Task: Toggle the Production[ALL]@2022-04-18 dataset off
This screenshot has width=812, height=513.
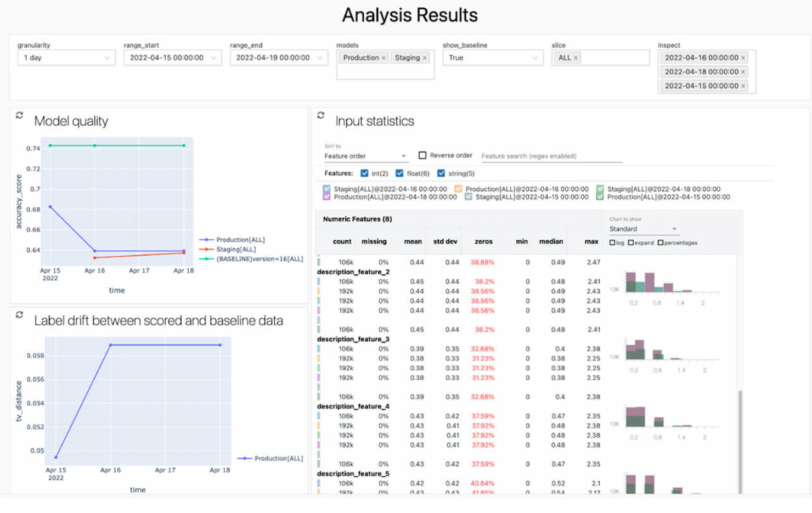Action: pos(325,197)
